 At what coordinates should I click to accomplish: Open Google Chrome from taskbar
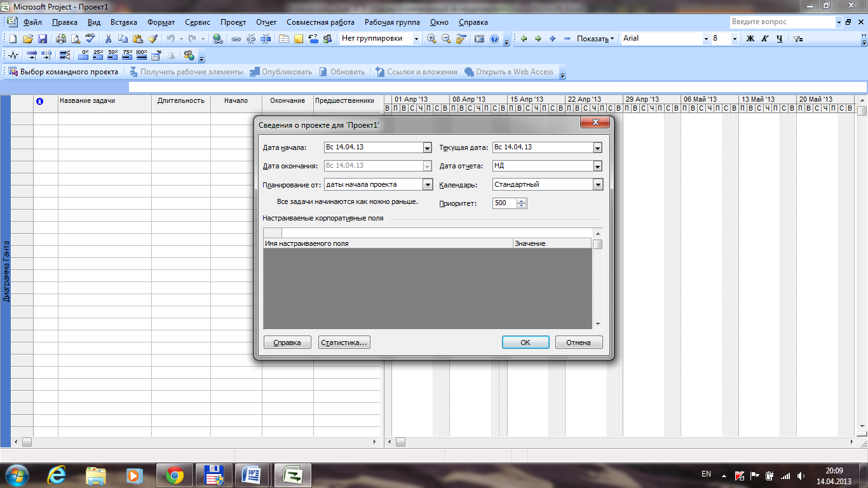(175, 475)
